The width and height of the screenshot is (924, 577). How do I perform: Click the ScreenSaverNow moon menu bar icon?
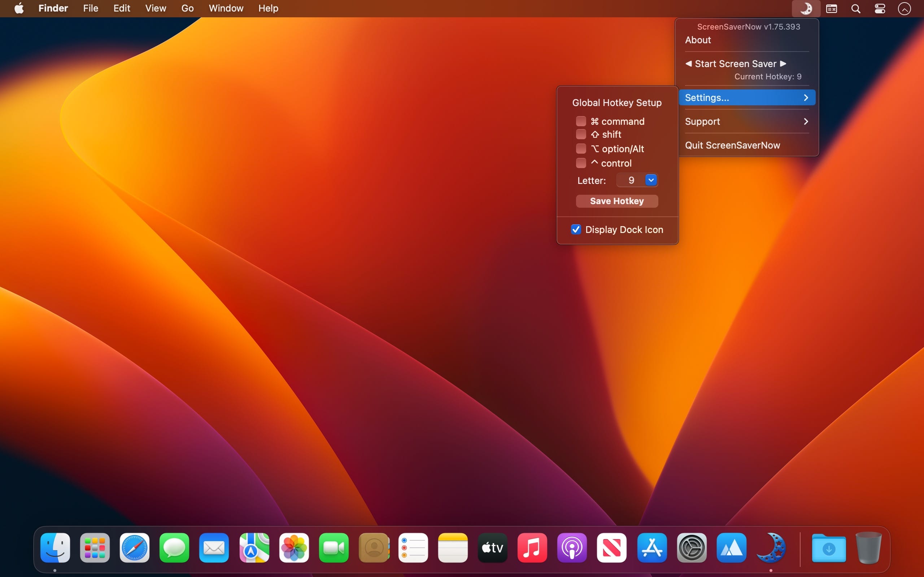click(806, 8)
